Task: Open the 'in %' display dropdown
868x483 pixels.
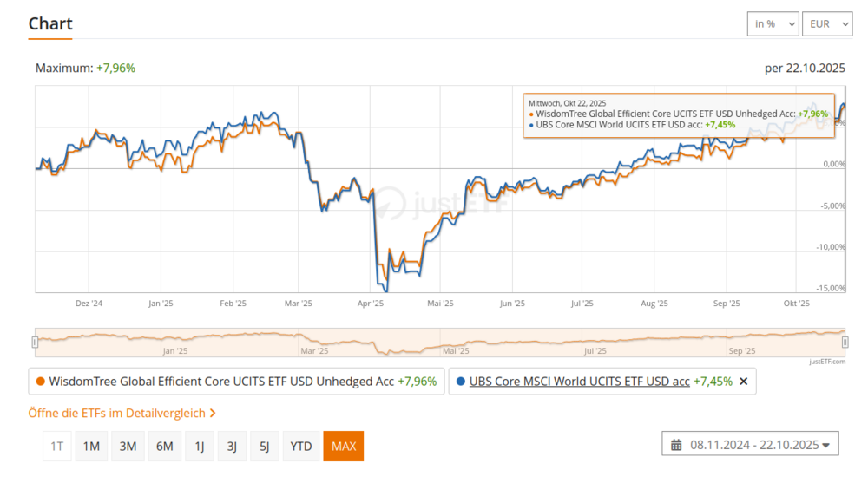Action: (773, 24)
